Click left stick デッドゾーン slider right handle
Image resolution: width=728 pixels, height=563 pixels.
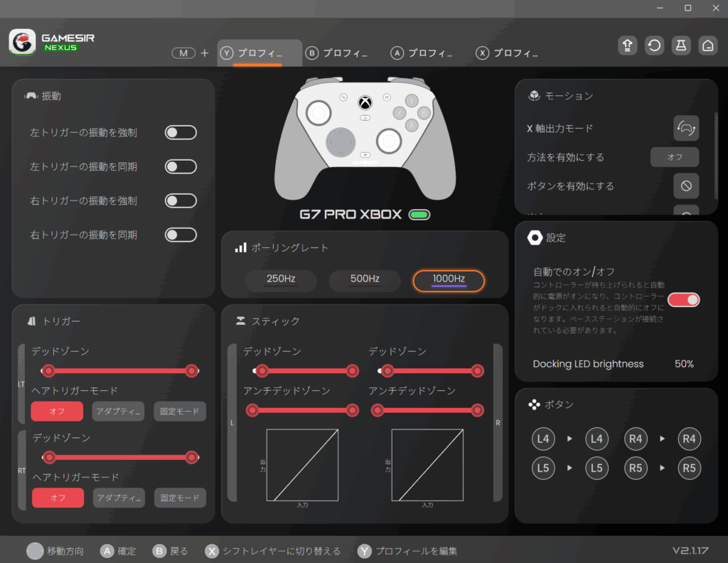pyautogui.click(x=351, y=371)
